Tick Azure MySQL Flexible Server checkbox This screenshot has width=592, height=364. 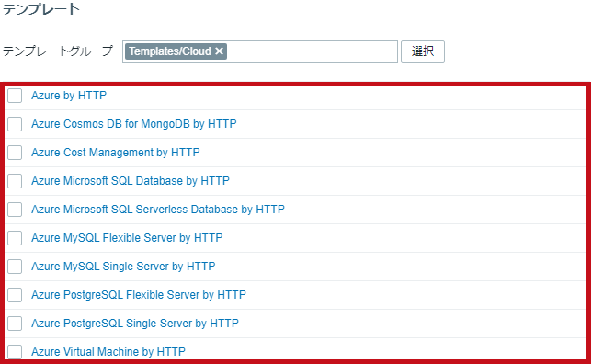click(x=15, y=238)
